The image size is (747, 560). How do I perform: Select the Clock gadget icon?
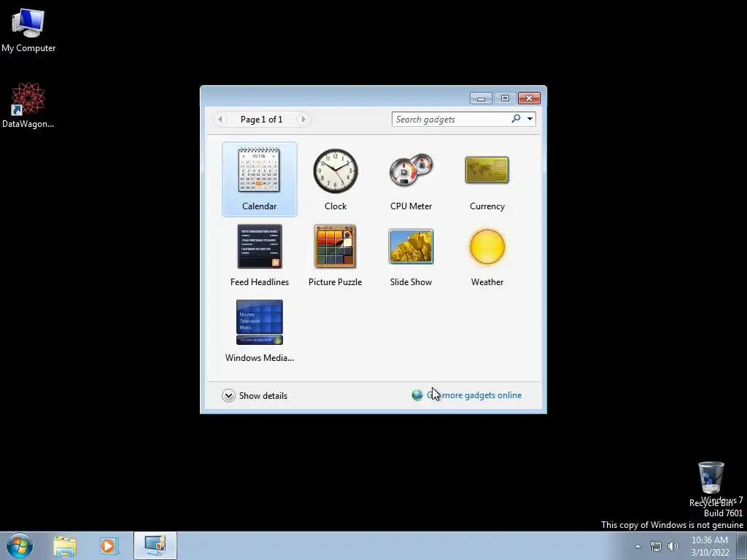(x=336, y=171)
